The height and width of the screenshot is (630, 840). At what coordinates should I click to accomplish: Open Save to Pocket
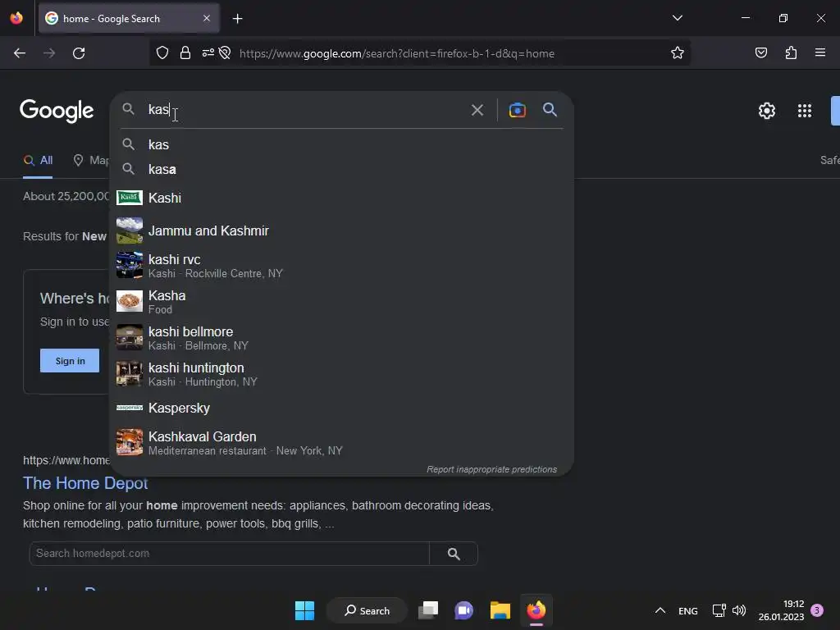(760, 53)
